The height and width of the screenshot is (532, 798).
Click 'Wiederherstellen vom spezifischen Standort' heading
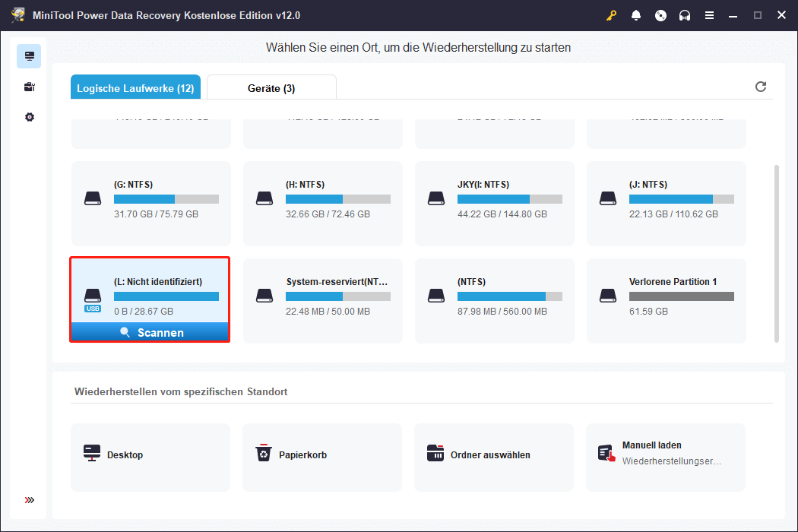click(181, 391)
